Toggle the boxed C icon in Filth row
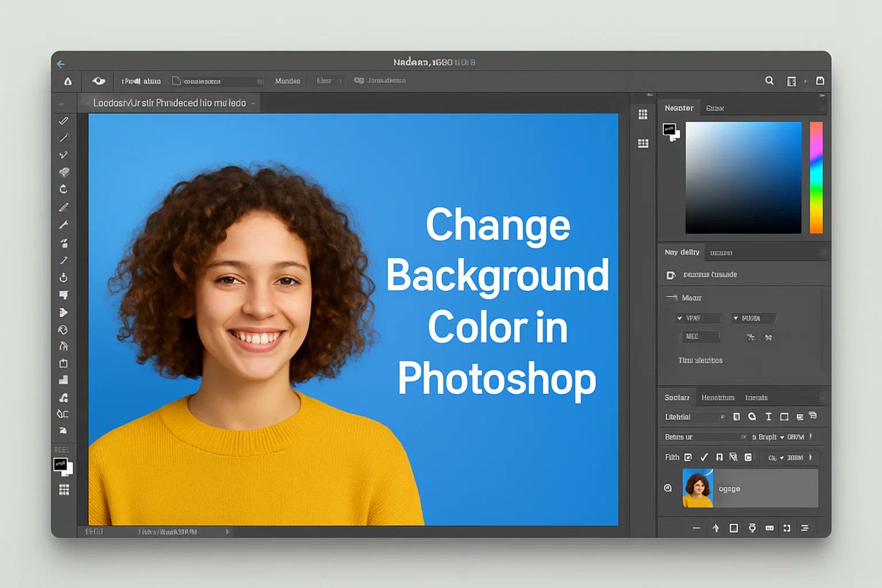Viewport: 882px width, 588px height. coord(747,457)
